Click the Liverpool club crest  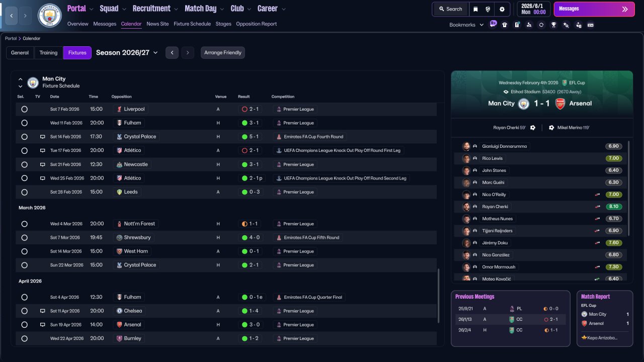(x=119, y=109)
